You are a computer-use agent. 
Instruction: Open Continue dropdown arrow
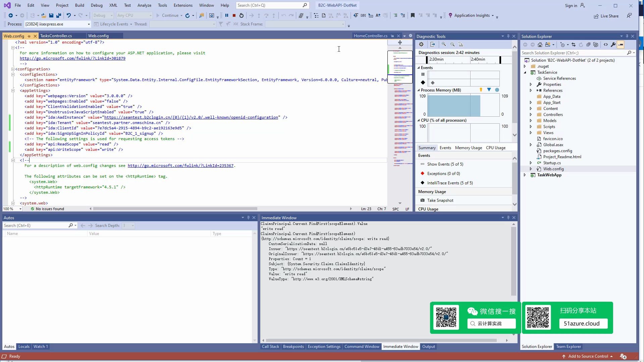coord(181,15)
